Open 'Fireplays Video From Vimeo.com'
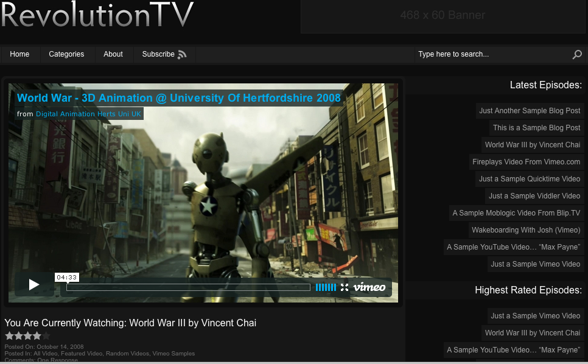The width and height of the screenshot is (588, 364). click(x=526, y=161)
